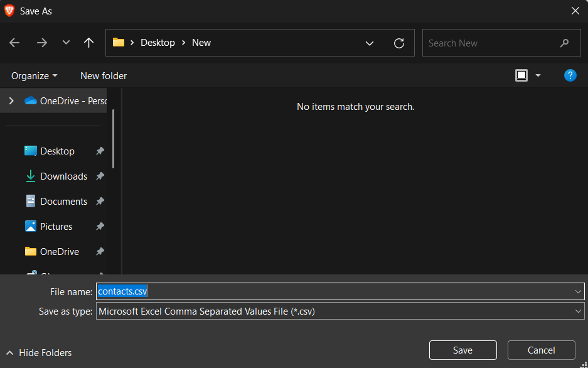Expand the address bar previous locations
The width and height of the screenshot is (588, 368).
point(370,43)
